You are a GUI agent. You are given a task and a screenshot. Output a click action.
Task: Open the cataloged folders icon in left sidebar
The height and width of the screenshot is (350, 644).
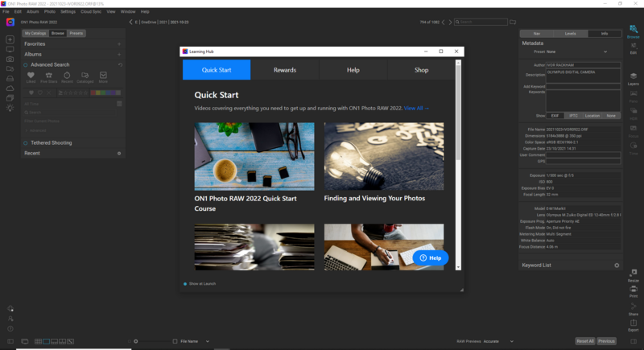tap(10, 68)
